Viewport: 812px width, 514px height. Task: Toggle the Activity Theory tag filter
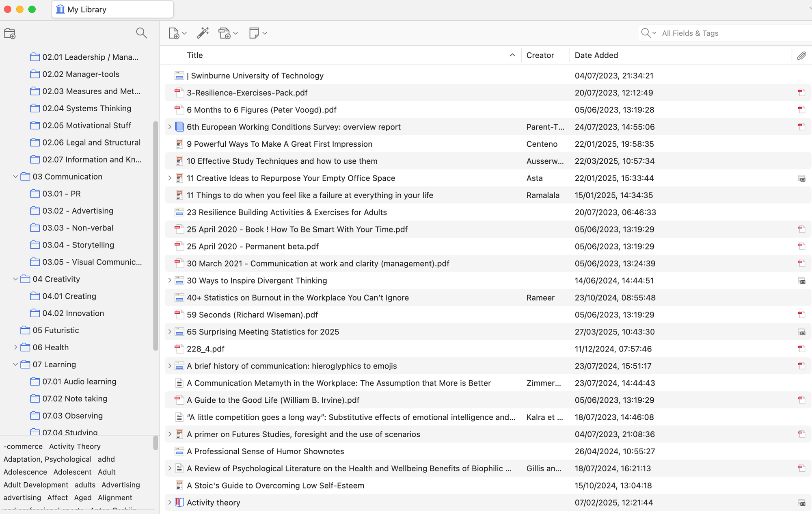click(x=74, y=446)
